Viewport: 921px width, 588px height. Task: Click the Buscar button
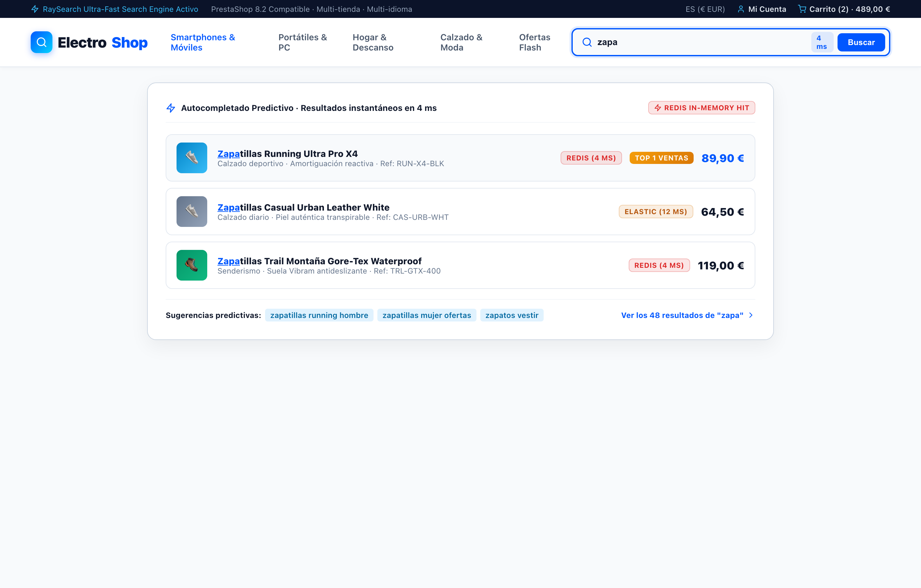pos(861,42)
